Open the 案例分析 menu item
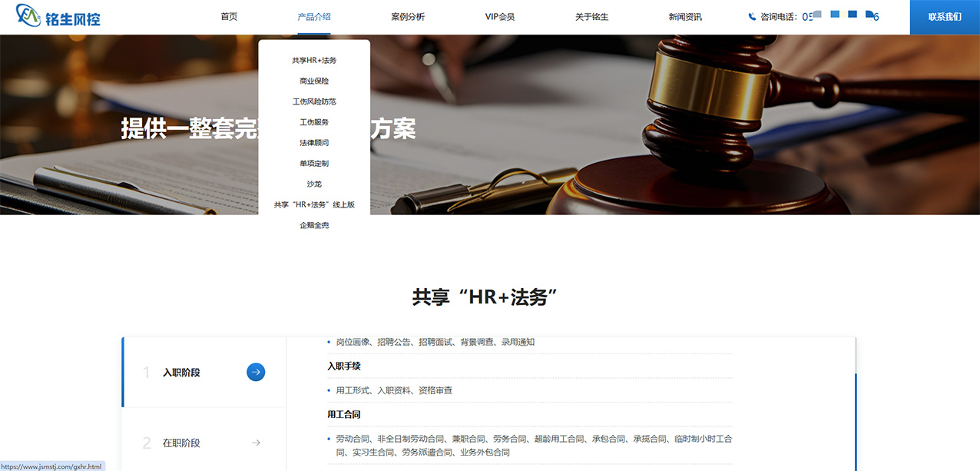The width and height of the screenshot is (980, 471). coord(407,17)
